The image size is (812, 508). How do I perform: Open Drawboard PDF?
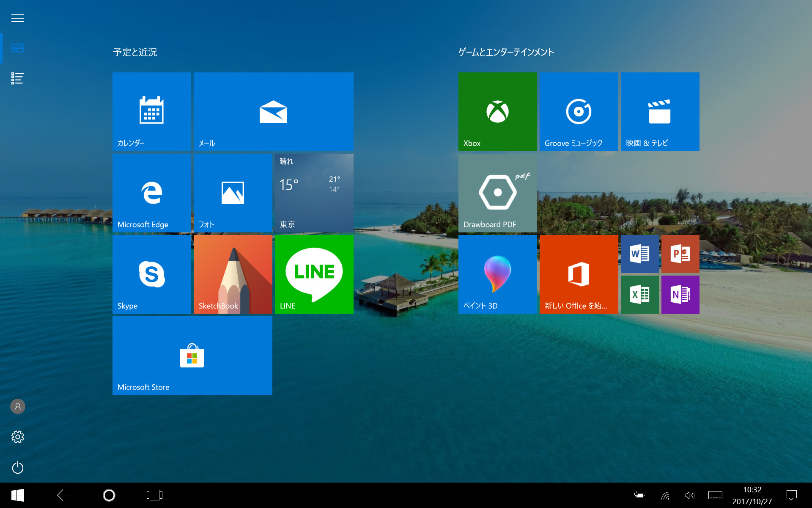point(497,193)
